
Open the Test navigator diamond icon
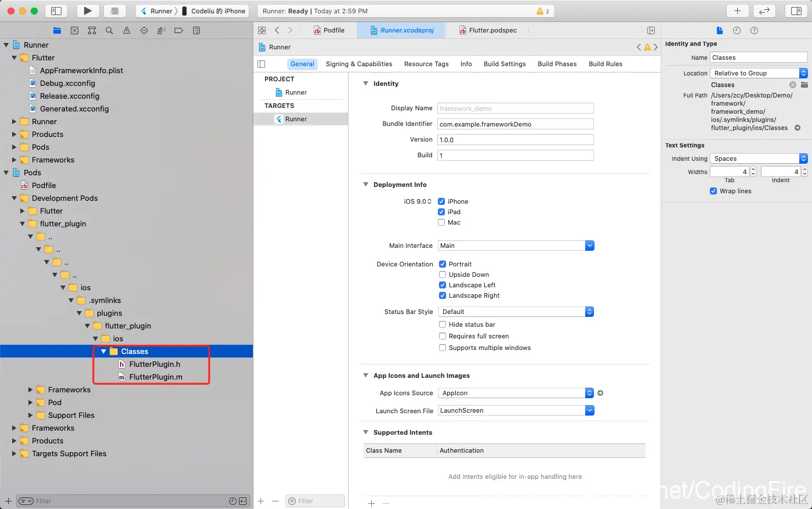[144, 31]
